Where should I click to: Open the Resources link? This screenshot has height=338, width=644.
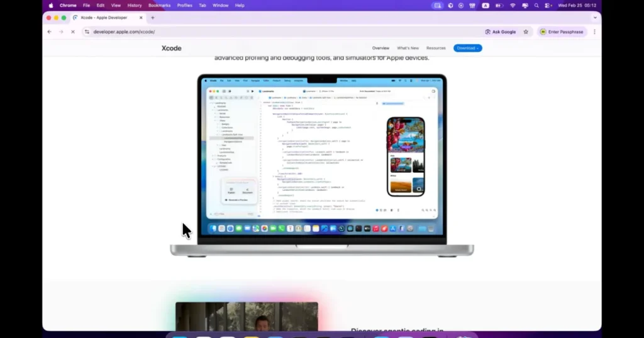(x=436, y=48)
